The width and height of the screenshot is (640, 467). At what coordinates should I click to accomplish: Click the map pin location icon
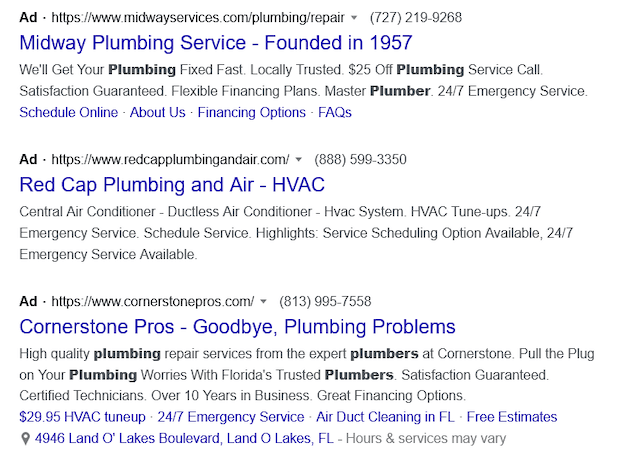click(25, 438)
